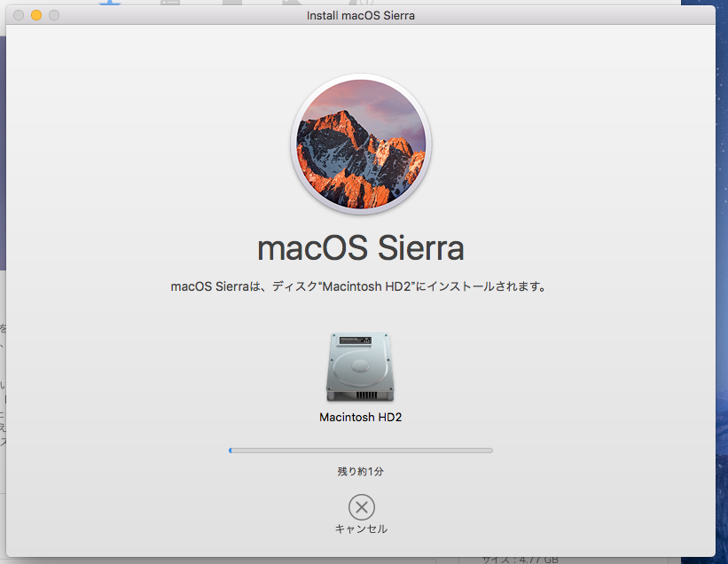Click the "Macintosh HD2" disk name label
Screen dimensions: 728x564
tap(360, 418)
